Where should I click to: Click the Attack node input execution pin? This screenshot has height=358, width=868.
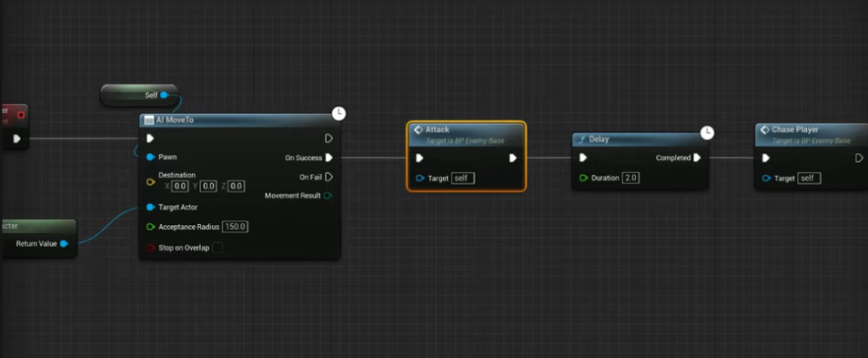(419, 158)
